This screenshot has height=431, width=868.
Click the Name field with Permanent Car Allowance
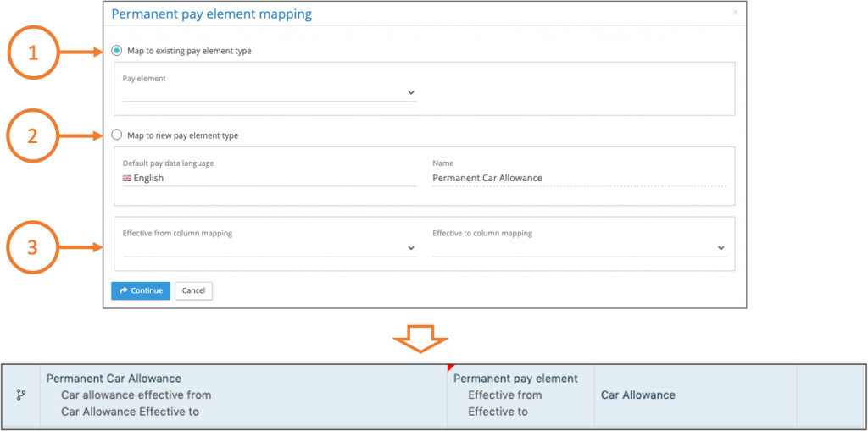[x=579, y=178]
